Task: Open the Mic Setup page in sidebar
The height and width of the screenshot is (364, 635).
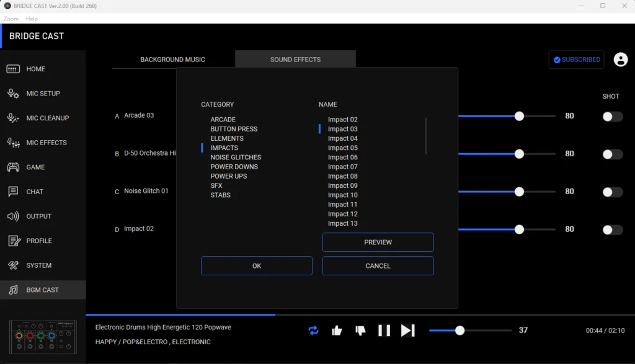Action: coord(43,94)
